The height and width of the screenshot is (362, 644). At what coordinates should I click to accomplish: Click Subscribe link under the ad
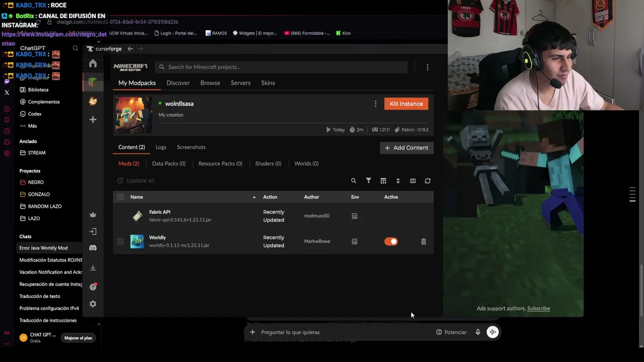click(x=539, y=309)
